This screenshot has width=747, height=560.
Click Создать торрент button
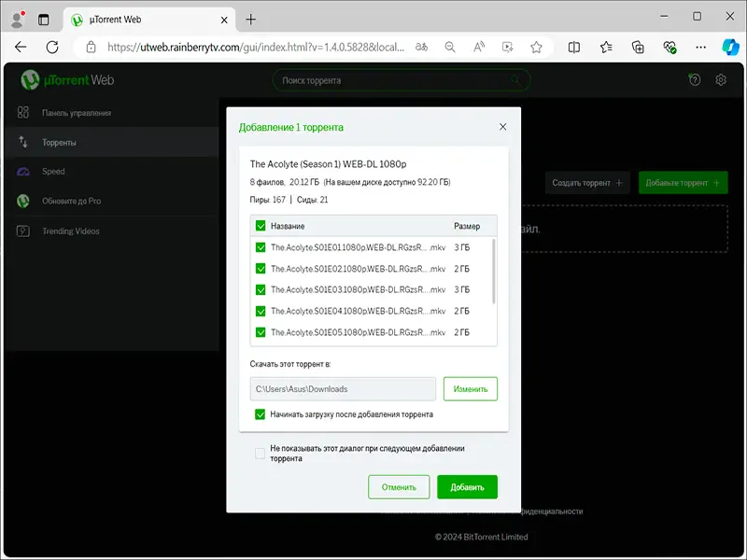(587, 182)
